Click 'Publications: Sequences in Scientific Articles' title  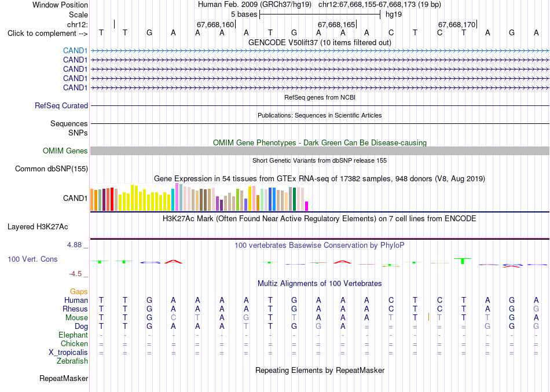(x=320, y=115)
